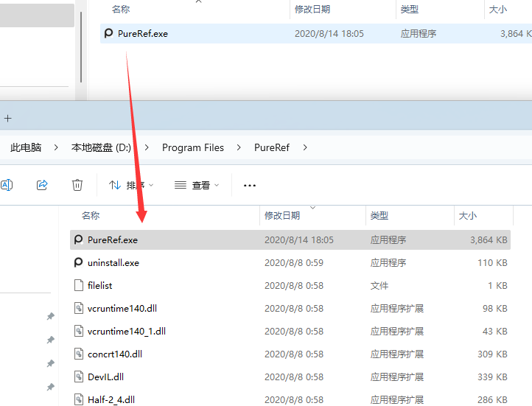Click the delete trash icon

[x=77, y=185]
